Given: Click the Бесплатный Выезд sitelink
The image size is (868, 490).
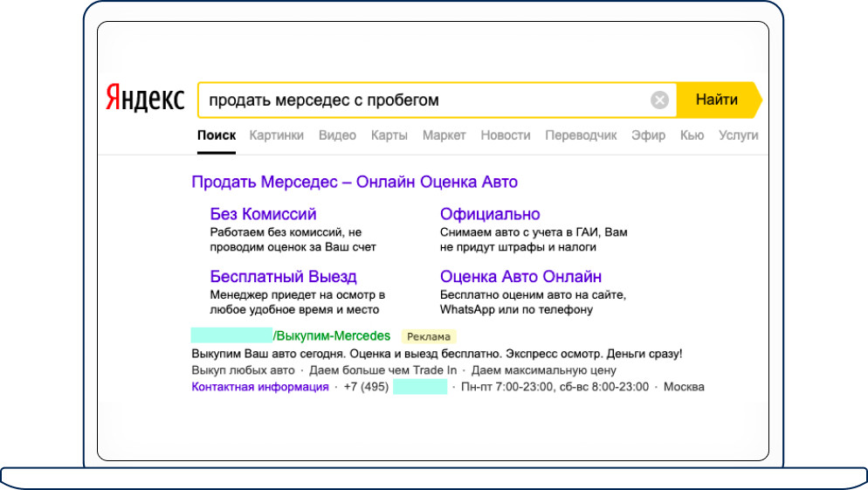Looking at the screenshot, I should [x=283, y=277].
